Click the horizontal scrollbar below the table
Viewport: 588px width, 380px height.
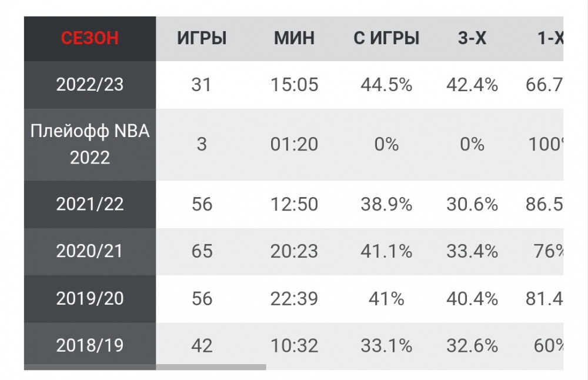(211, 367)
